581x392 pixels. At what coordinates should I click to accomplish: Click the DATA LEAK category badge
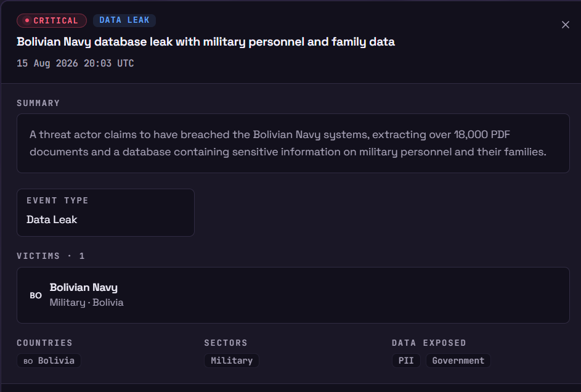click(124, 20)
